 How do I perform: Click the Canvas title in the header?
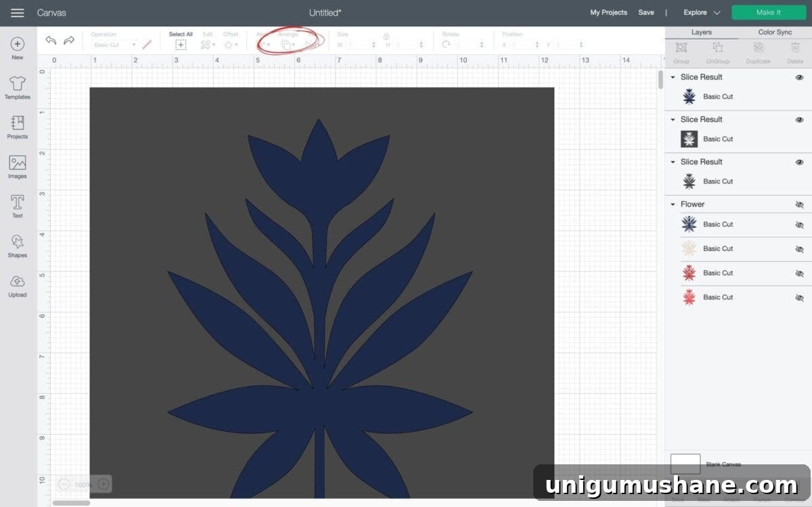coord(51,13)
